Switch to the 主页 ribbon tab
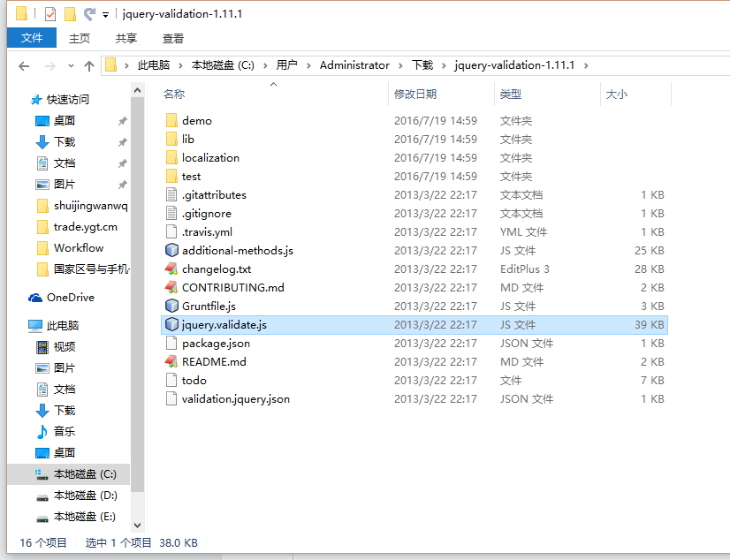The height and width of the screenshot is (560, 730). 80,38
